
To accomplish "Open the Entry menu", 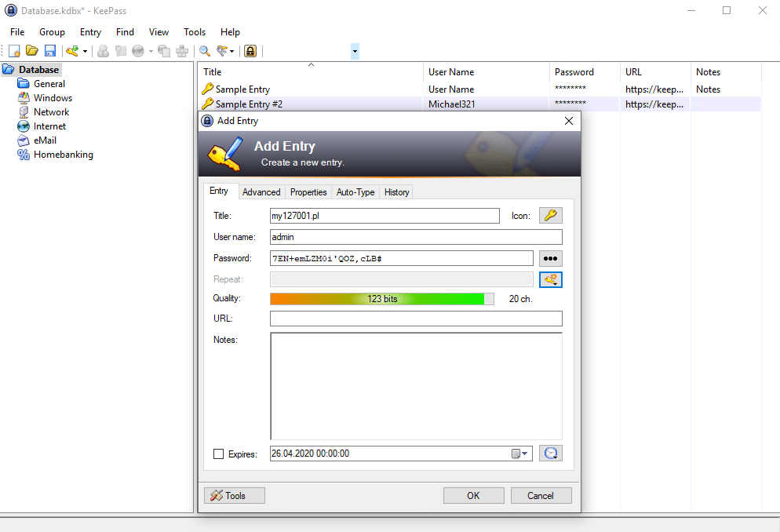I will [90, 32].
